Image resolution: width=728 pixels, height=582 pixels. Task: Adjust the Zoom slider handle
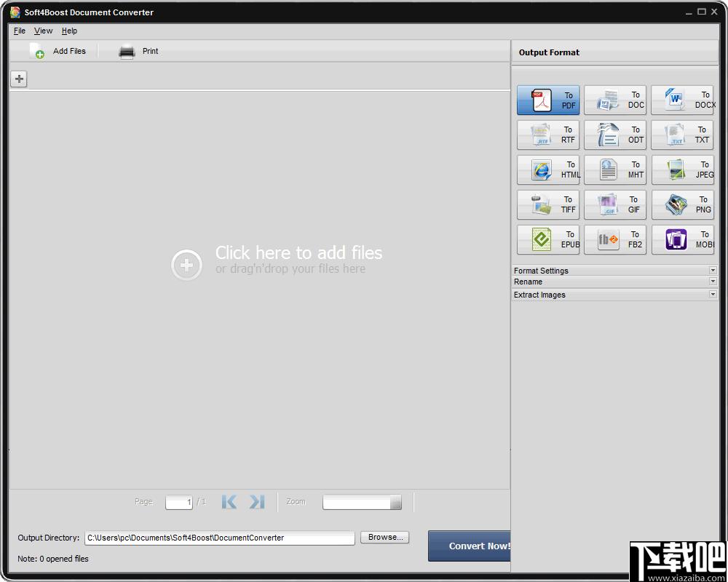tap(395, 502)
